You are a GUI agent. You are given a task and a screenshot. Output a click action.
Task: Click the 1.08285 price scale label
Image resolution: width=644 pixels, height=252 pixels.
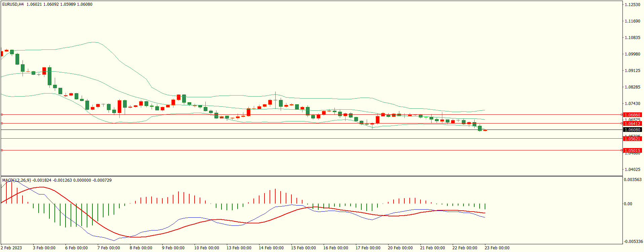pos(632,87)
